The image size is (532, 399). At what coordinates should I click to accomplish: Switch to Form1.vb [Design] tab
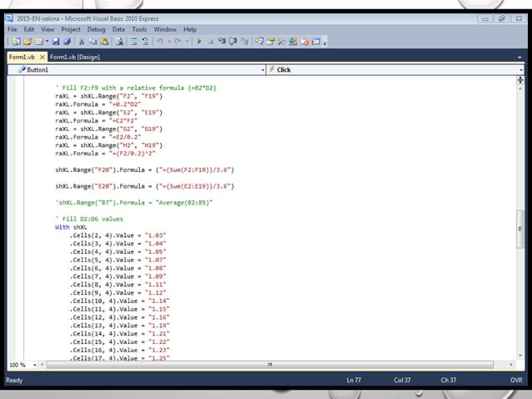coord(76,57)
